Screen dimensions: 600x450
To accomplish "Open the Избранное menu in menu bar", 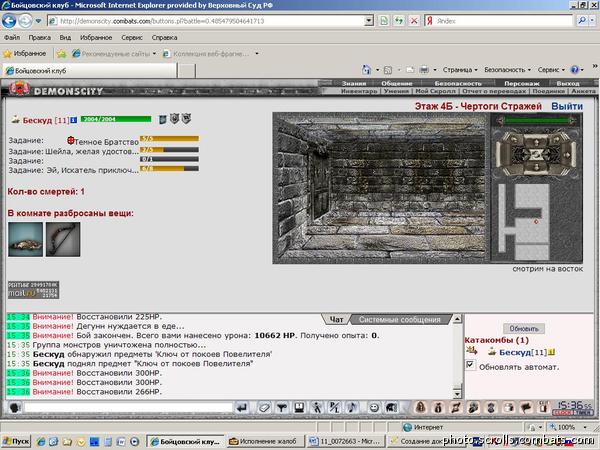I will [x=96, y=38].
